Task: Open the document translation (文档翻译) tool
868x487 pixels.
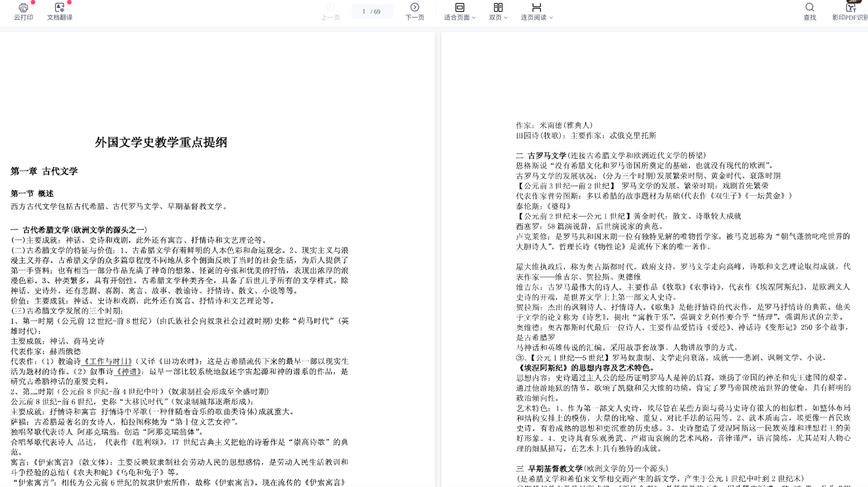Action: (x=59, y=7)
